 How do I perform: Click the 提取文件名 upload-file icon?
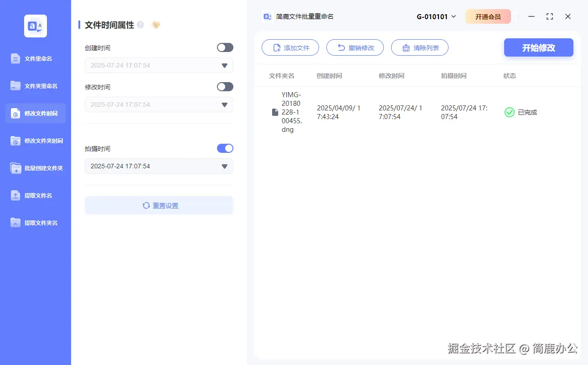(15, 195)
